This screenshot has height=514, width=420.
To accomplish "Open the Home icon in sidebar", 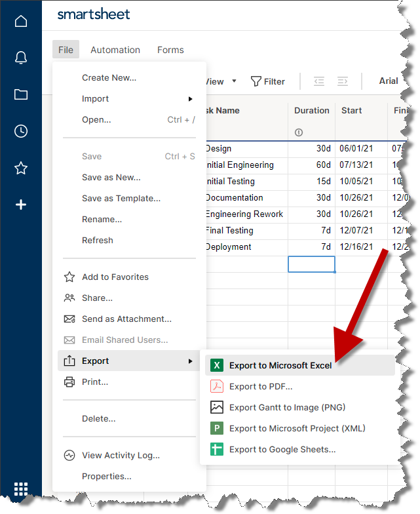I will point(21,21).
